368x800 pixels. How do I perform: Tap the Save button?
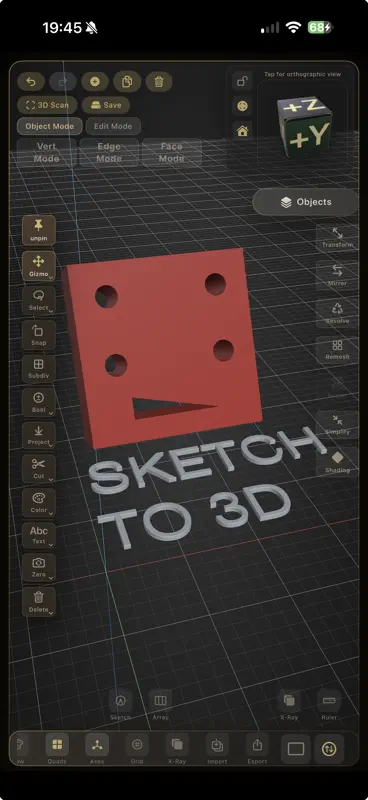[106, 105]
